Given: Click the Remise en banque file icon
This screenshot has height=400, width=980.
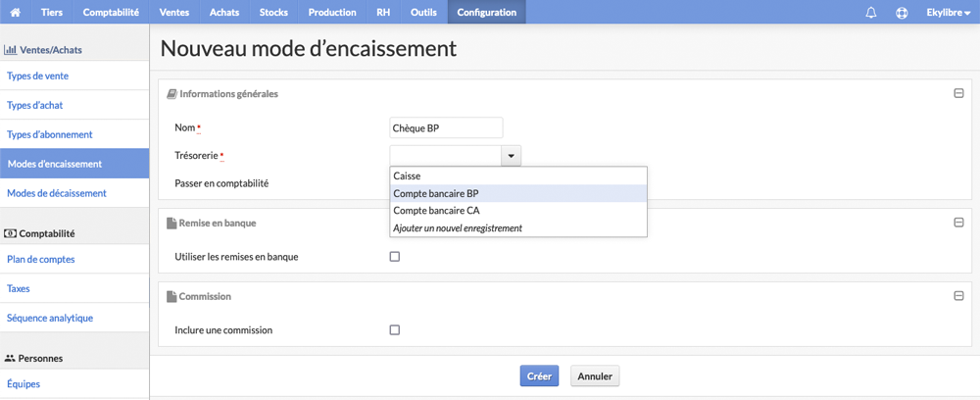Looking at the screenshot, I should click(x=171, y=223).
